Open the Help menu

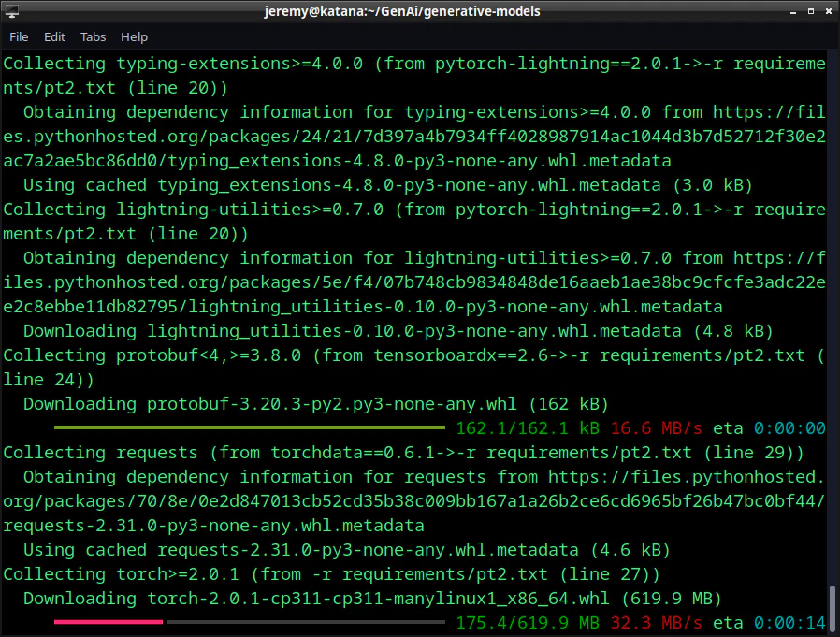(134, 37)
